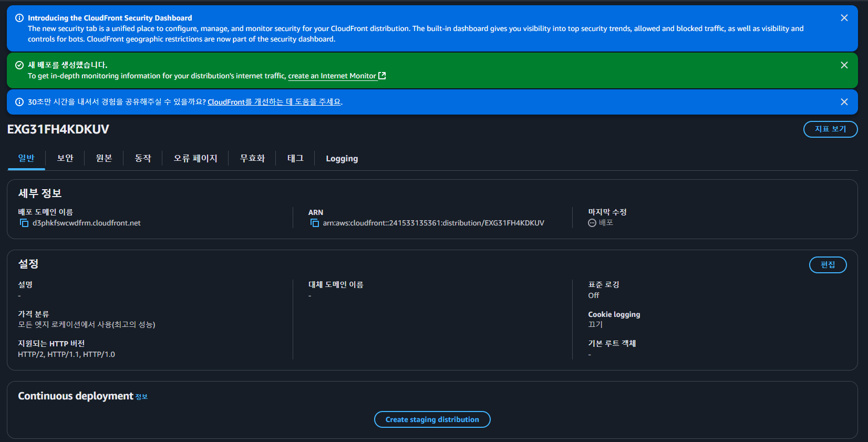Dismiss the CloudFront Security Dashboard banner
This screenshot has width=868, height=442.
(x=844, y=18)
